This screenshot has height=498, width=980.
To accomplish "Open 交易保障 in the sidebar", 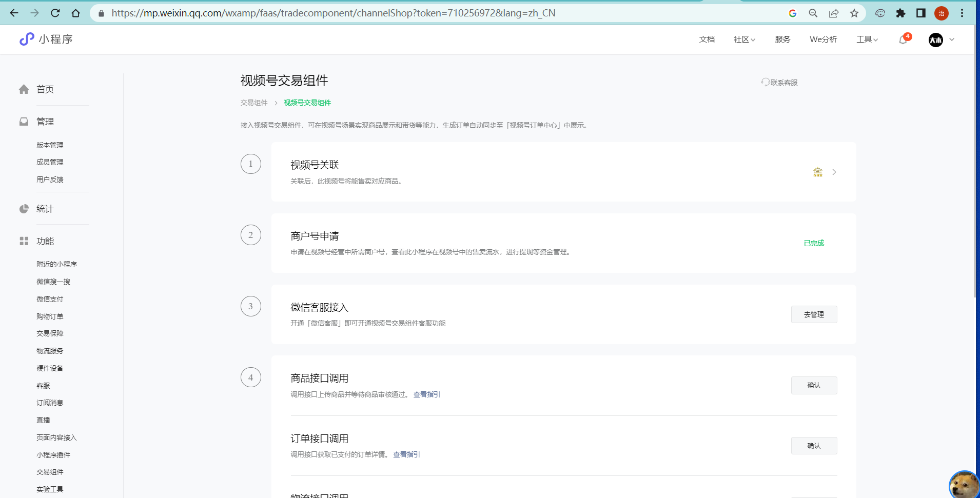I will [50, 333].
